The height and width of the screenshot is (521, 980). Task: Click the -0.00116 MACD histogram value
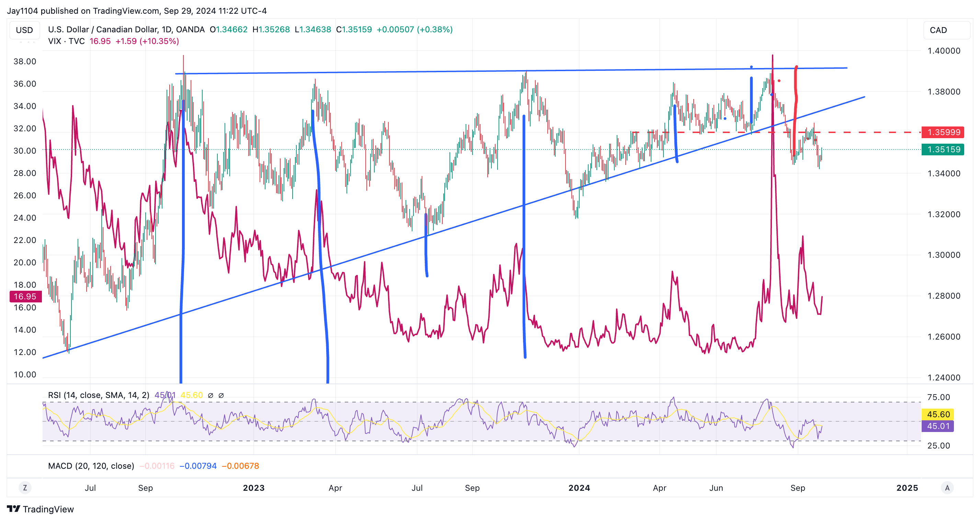click(x=157, y=466)
